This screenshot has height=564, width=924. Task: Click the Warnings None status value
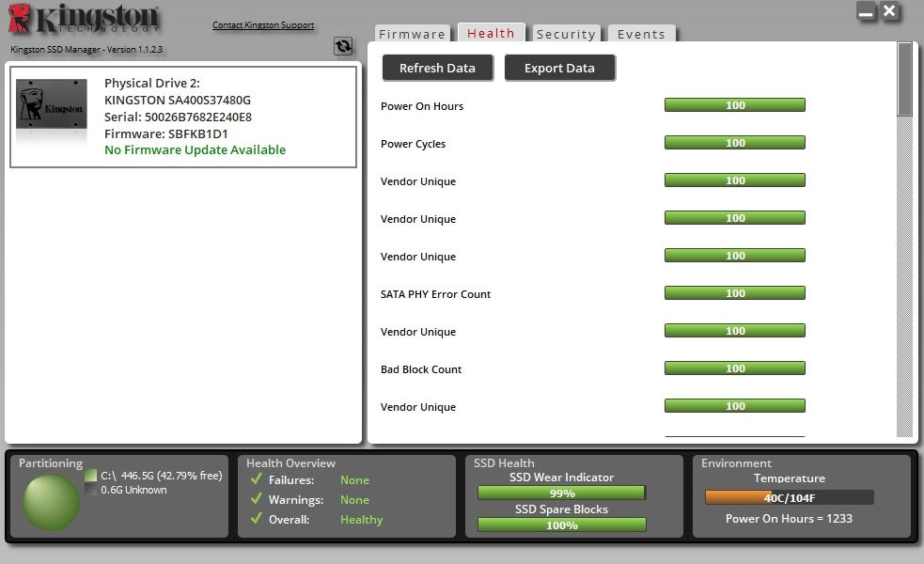(x=354, y=500)
